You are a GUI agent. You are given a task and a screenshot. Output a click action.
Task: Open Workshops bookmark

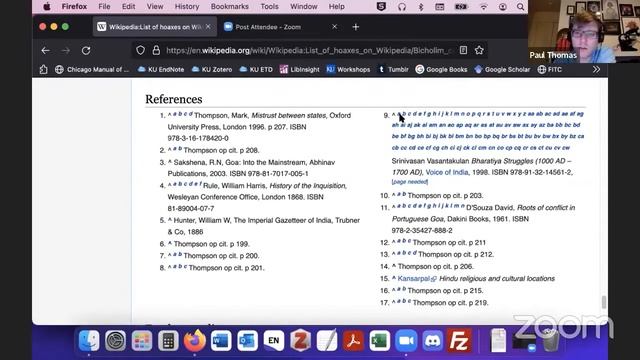tap(348, 69)
